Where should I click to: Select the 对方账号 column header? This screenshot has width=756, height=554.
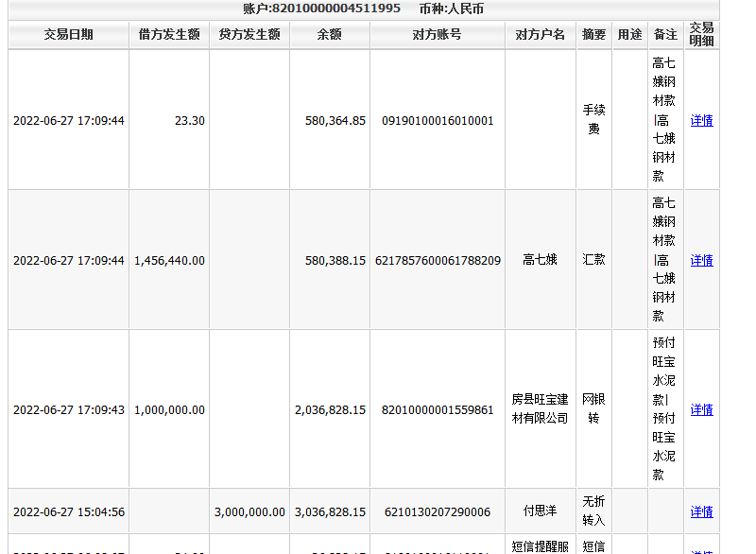[x=438, y=35]
